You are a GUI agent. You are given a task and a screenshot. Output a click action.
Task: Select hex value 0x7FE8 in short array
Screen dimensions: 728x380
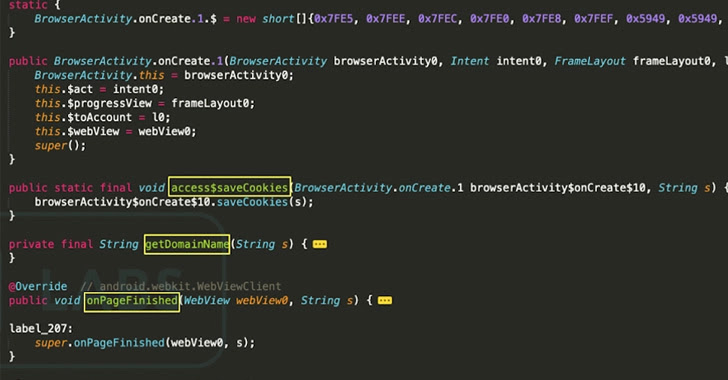point(541,19)
